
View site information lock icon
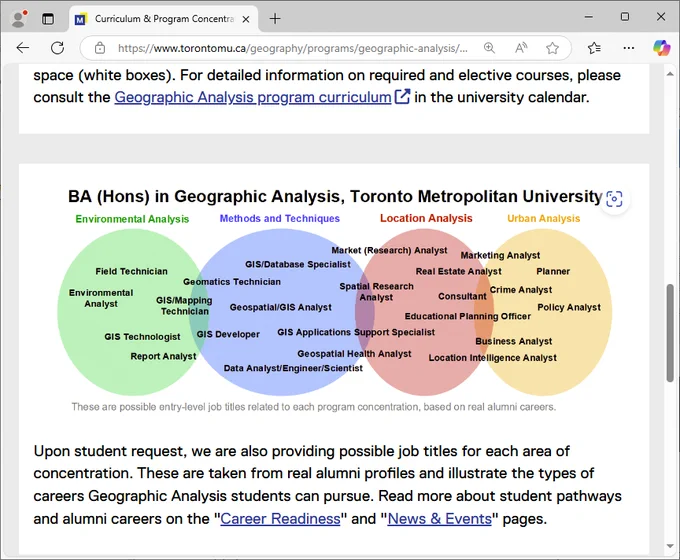pos(100,48)
